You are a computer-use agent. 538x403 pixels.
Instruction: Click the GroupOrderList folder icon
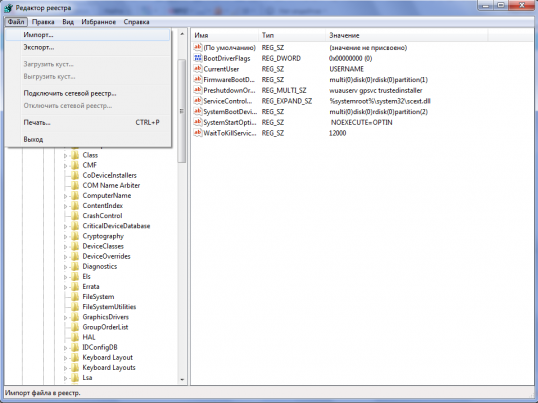(75, 327)
